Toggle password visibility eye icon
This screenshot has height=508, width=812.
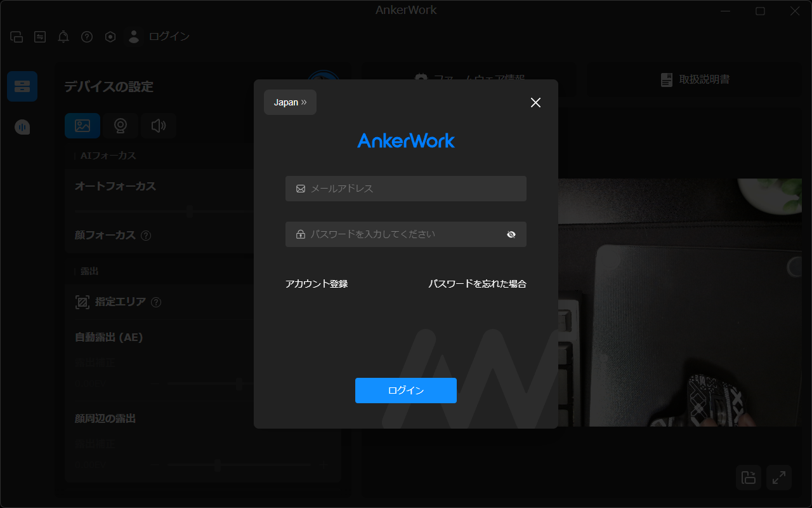[x=511, y=234]
